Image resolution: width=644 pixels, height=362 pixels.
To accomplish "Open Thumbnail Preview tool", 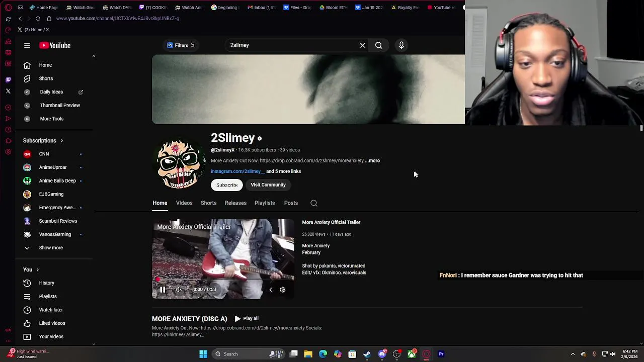I will tap(60, 105).
